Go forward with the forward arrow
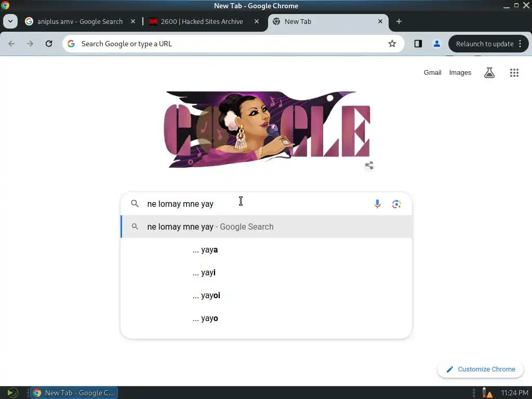 click(x=30, y=44)
